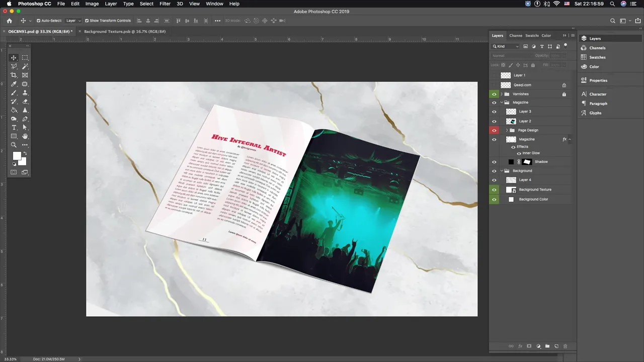This screenshot has height=362, width=644.
Task: Select the Eraser tool
Action: (25, 101)
